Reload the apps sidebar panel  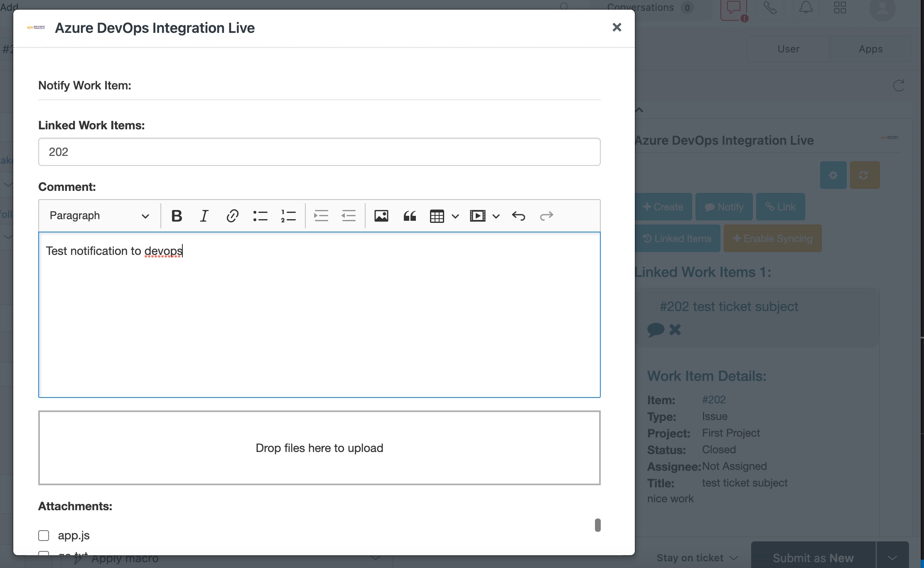pos(899,86)
